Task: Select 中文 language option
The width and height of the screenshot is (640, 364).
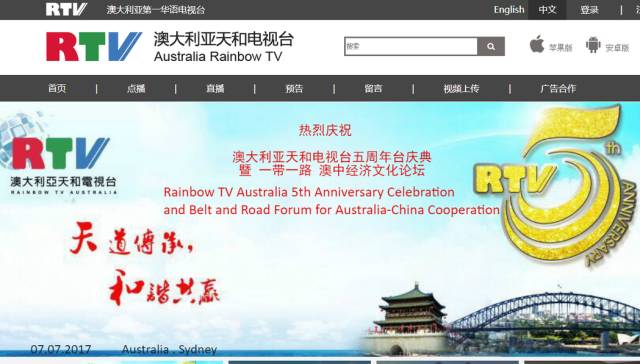Action: tap(547, 10)
